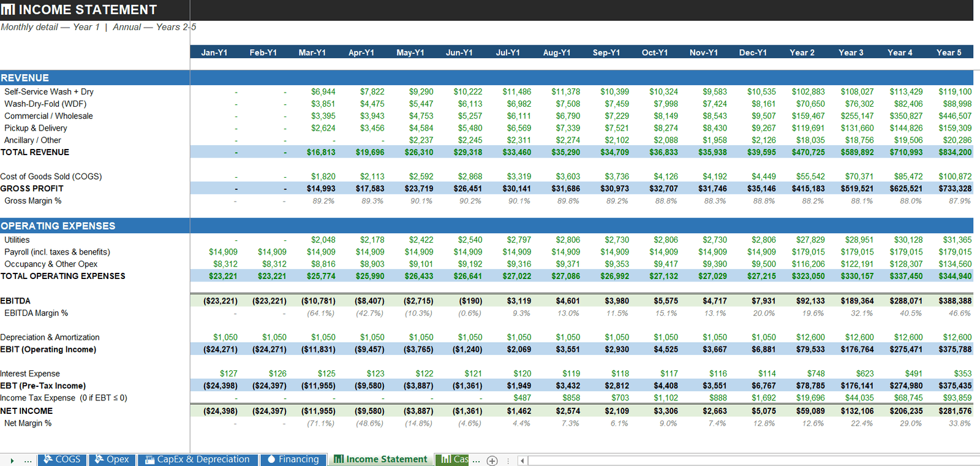Click the tab bar resize handle dots
Screen dimensions: 980x466
[x=508, y=460]
